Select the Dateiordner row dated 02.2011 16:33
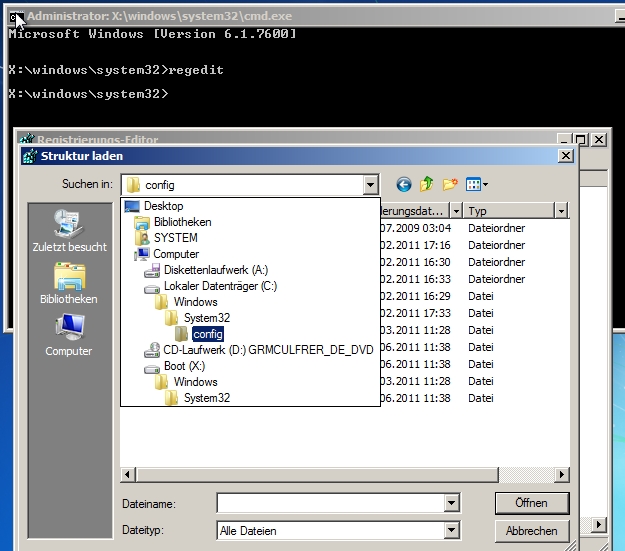 (x=474, y=279)
